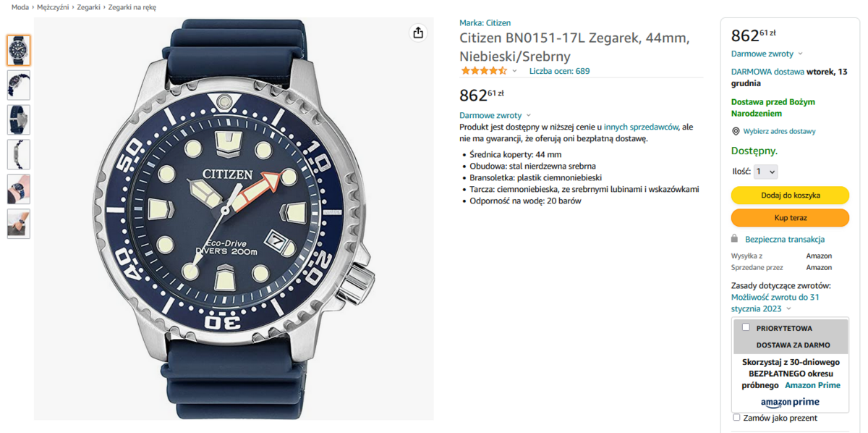Show the watch case-back thumbnail image
This screenshot has width=868, height=433.
pos(19,119)
